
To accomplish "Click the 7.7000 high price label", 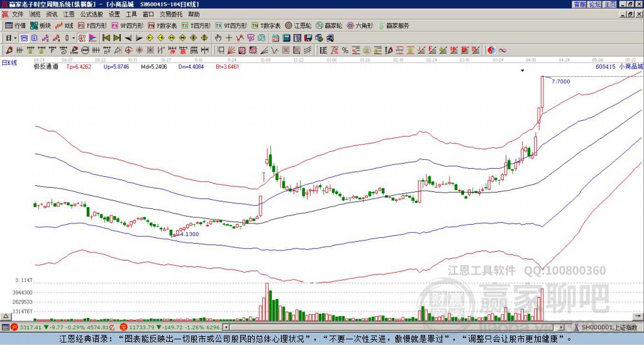I will click(560, 81).
